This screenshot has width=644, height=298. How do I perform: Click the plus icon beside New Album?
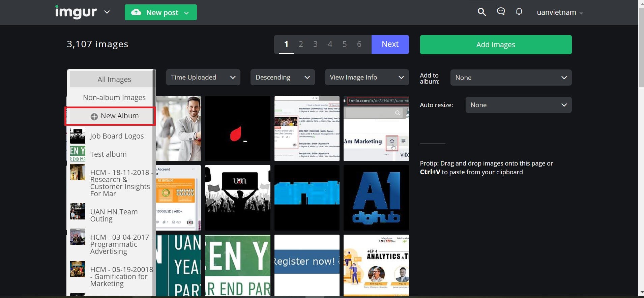(x=94, y=116)
